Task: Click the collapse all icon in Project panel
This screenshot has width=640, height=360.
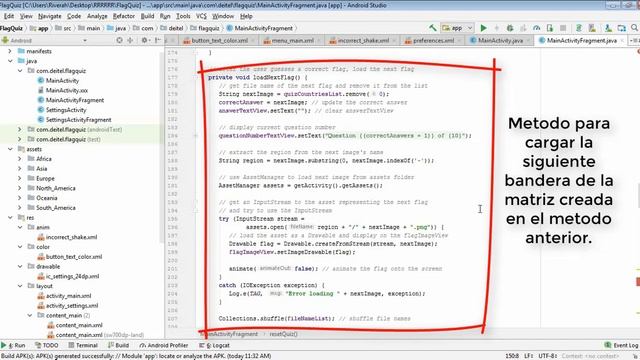Action: 130,40
